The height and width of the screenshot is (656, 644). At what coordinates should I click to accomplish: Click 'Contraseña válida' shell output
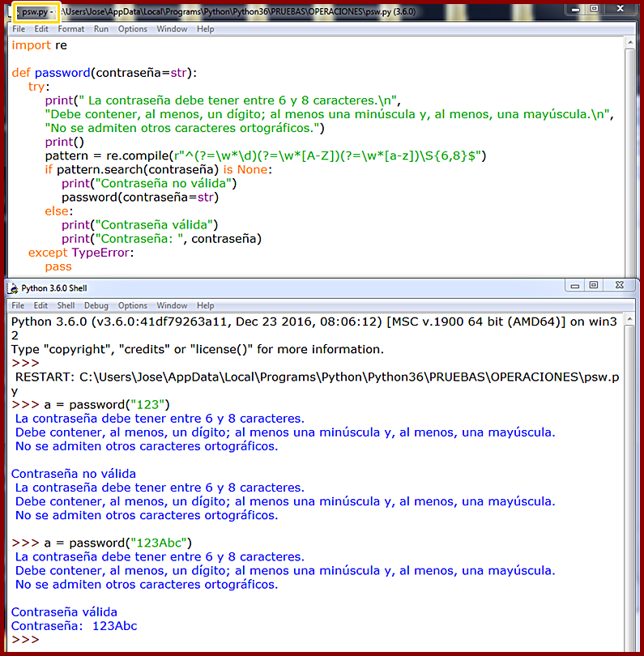(64, 612)
